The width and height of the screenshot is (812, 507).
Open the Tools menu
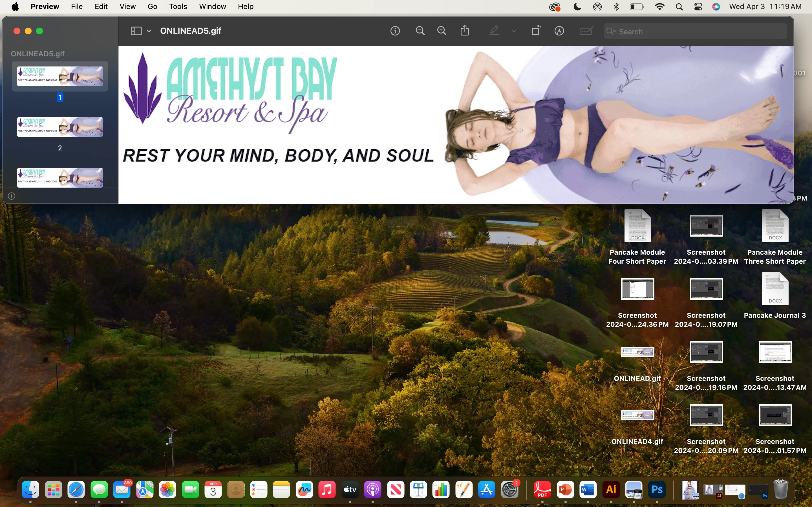[178, 7]
